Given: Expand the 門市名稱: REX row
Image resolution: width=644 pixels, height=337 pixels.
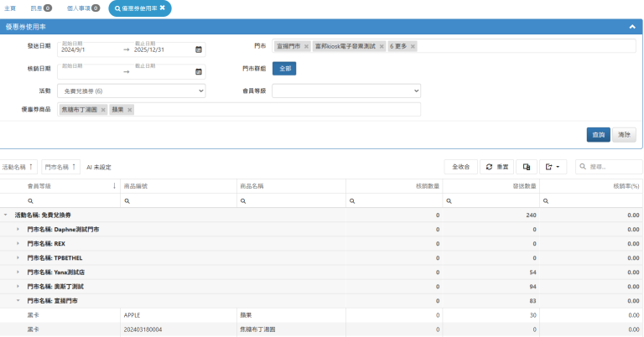Looking at the screenshot, I should pyautogui.click(x=18, y=243).
